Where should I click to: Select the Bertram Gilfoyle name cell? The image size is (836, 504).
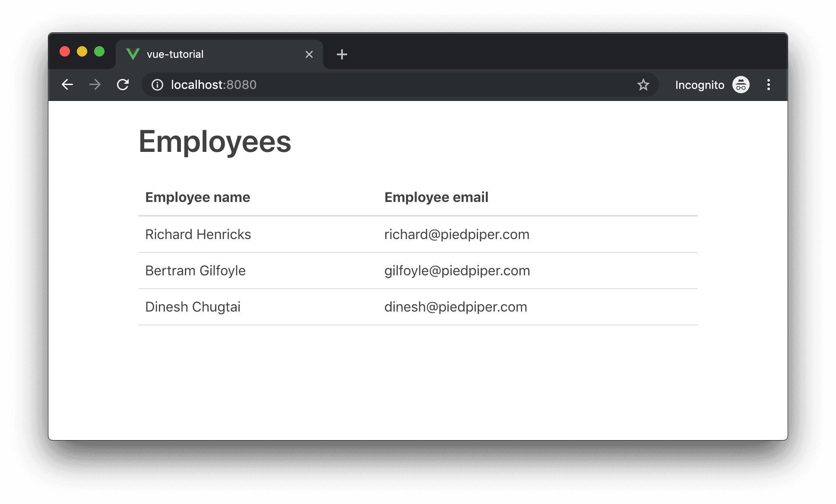click(196, 271)
